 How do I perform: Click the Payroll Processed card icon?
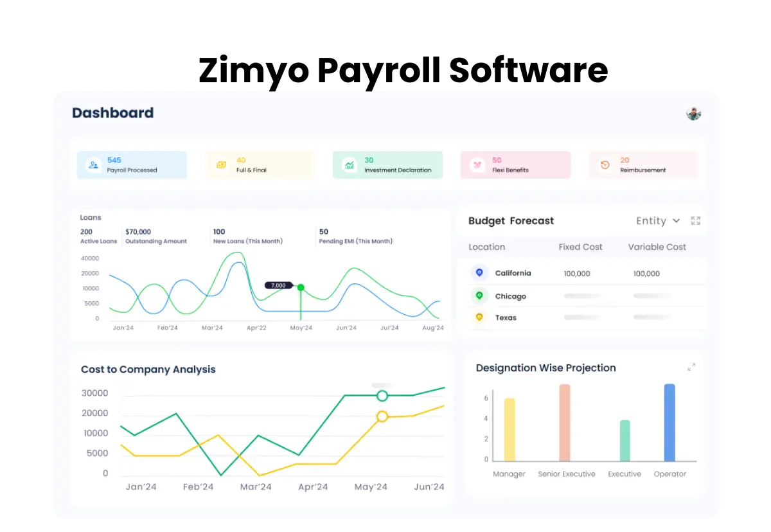[x=94, y=165]
